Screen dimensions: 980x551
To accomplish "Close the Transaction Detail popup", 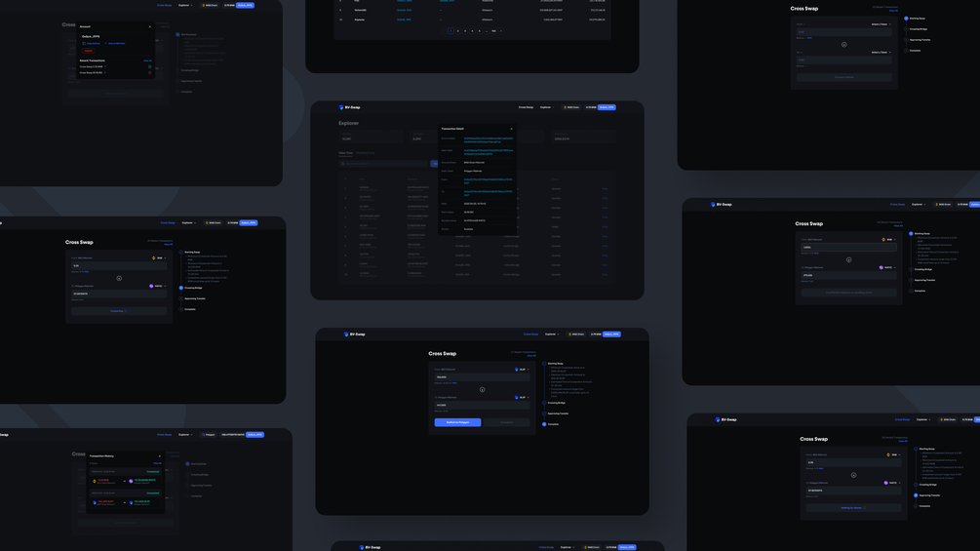I will [511, 129].
